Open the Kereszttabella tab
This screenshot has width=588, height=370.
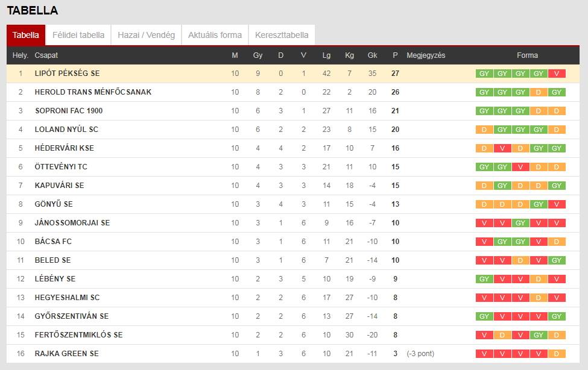point(282,35)
